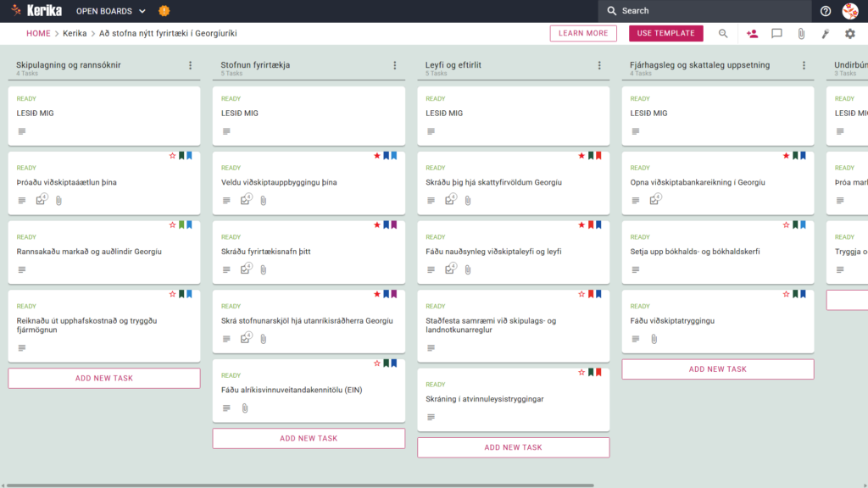Click checklist icon on Veldu viðskiptauppbyggingu þína card
The width and height of the screenshot is (868, 488).
pyautogui.click(x=246, y=200)
